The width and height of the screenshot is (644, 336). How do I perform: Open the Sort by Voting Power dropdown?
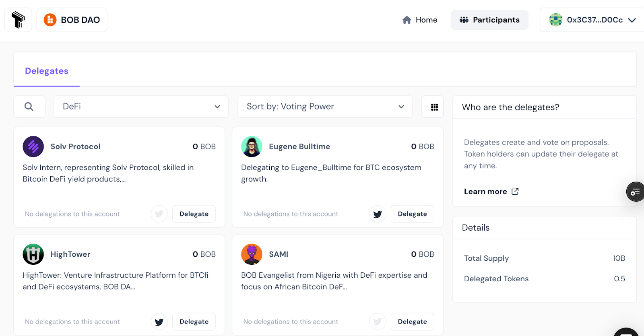325,107
